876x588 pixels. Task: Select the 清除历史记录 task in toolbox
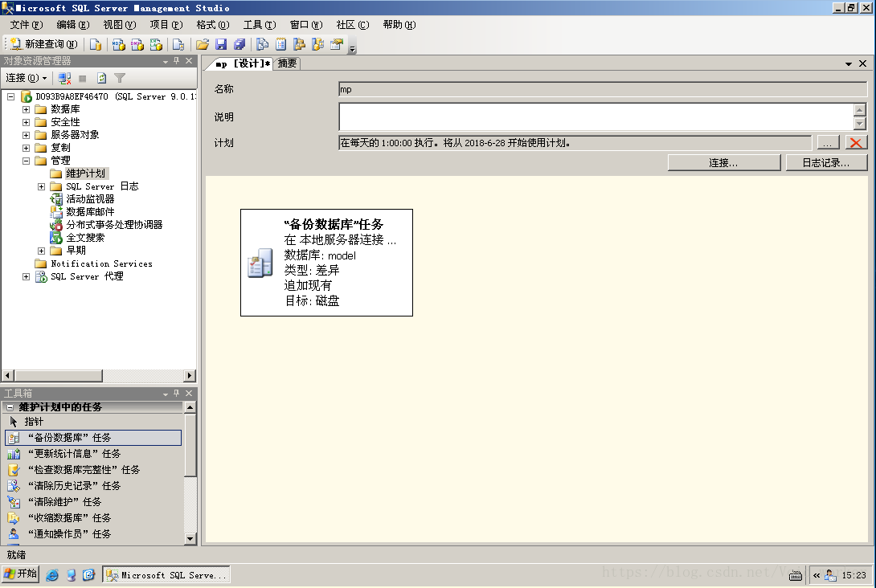point(92,486)
